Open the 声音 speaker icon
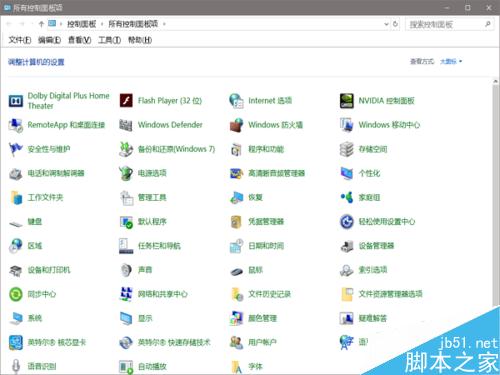 (126, 270)
